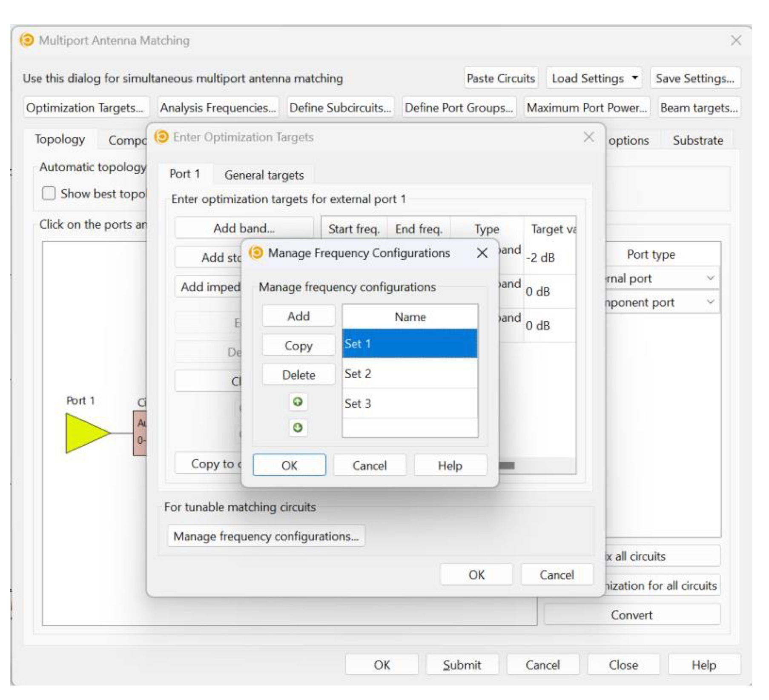This screenshot has width=769, height=700.
Task: Open the Load Settings dropdown arrow
Action: 634,78
